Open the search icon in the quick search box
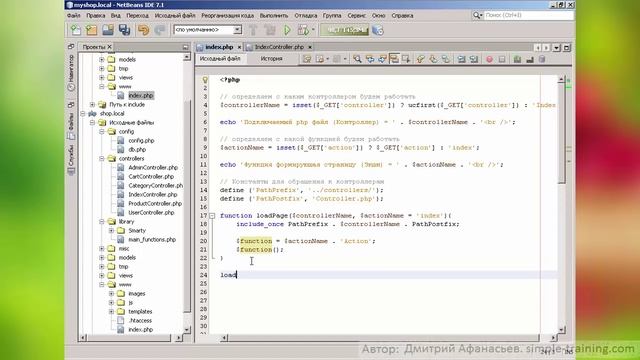640x360 pixels. pos(477,16)
